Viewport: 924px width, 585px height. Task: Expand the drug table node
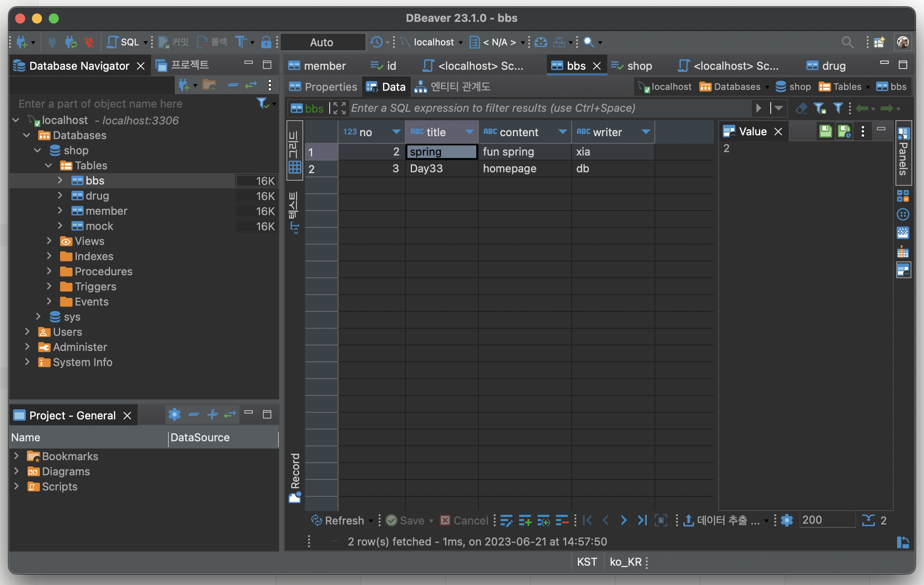click(x=60, y=196)
